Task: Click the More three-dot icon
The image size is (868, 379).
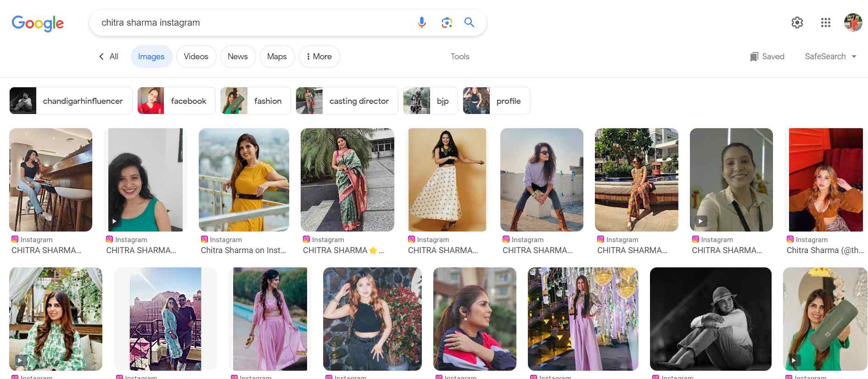Action: tap(308, 57)
